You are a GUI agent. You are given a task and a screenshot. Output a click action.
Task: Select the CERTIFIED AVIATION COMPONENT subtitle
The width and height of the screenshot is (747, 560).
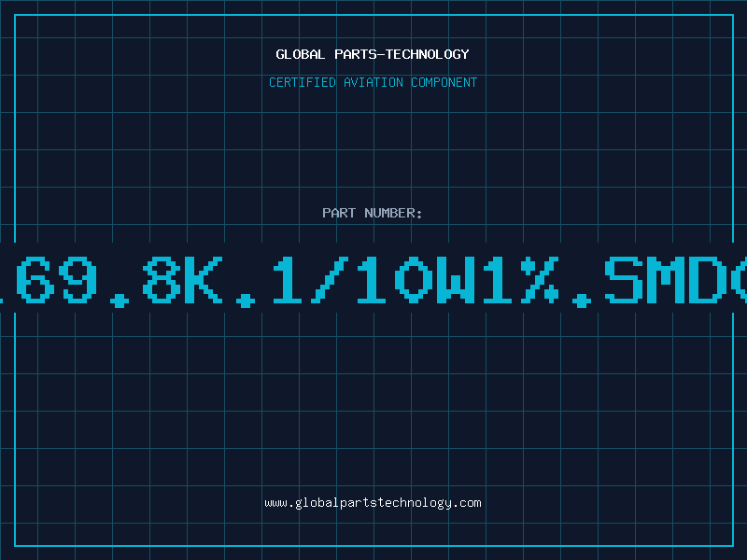click(373, 82)
